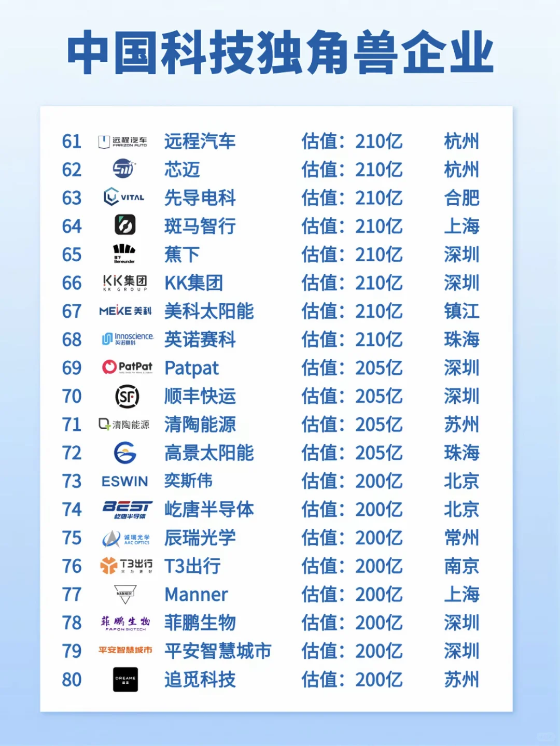Screen dimensions: 560x746
Task: Click city 上海 for Manner
Action: (x=461, y=595)
